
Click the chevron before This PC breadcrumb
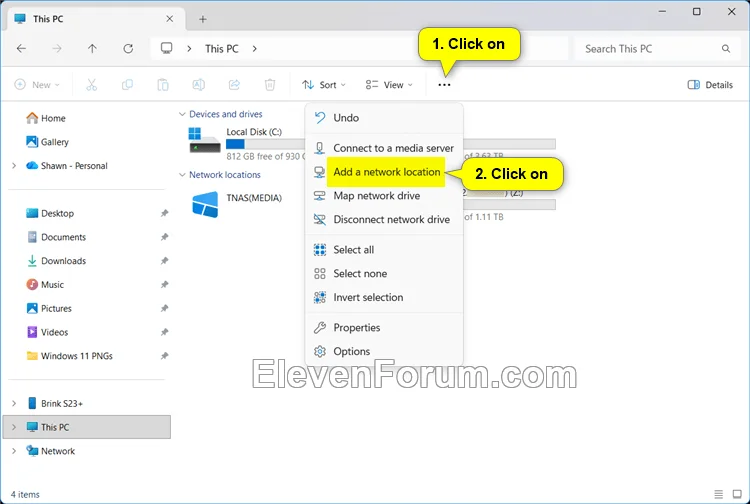(x=189, y=48)
